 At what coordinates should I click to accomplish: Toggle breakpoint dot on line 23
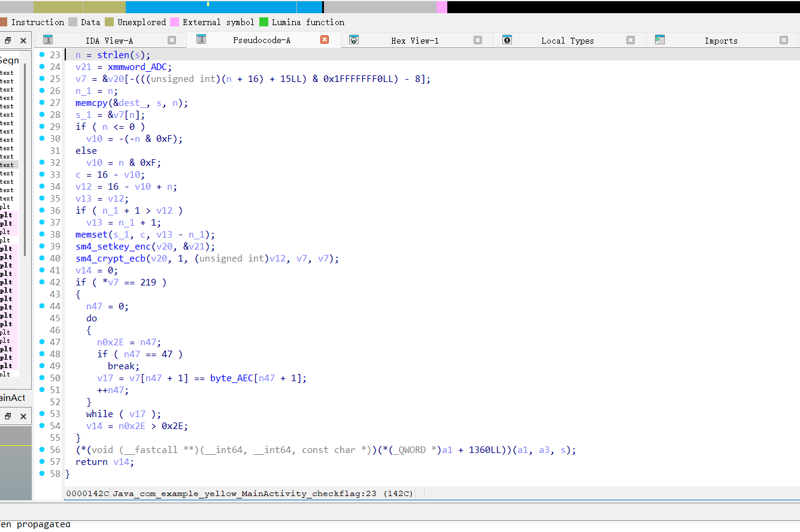click(42, 54)
